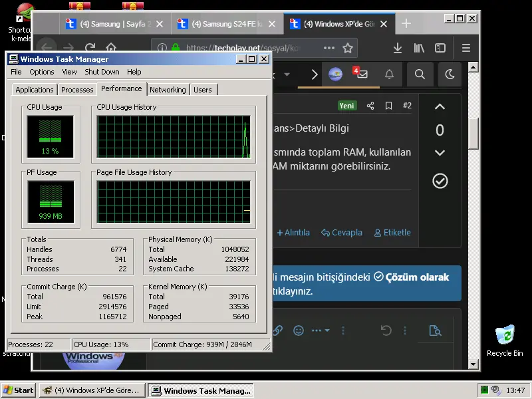Open the emoji smiley picker in editor
The image size is (532, 399).
[x=299, y=331]
